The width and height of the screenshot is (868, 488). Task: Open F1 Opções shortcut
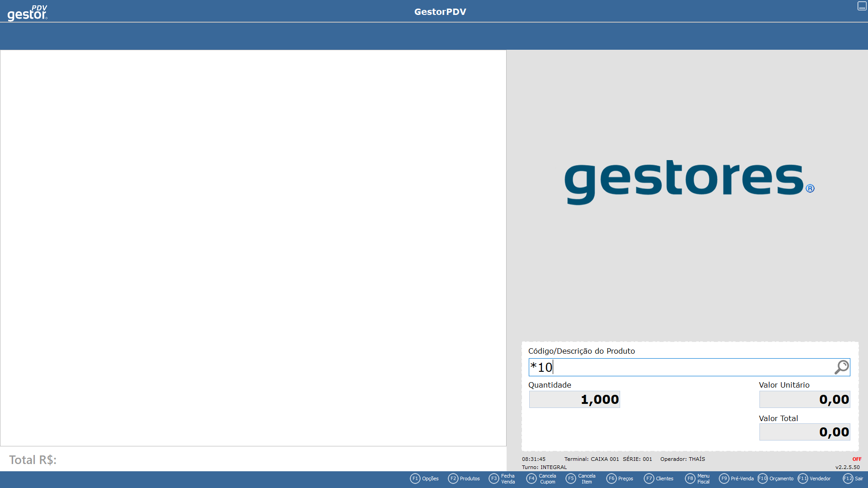[424, 479]
